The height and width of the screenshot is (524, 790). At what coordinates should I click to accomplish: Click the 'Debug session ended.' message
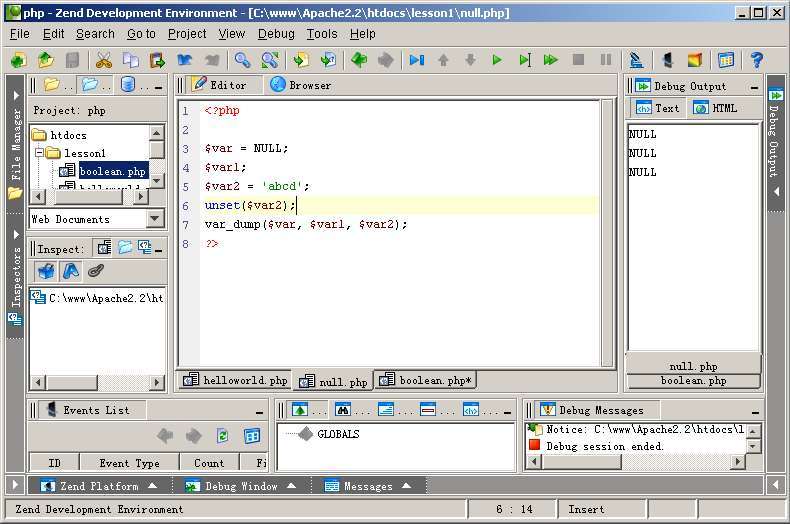(x=605, y=446)
